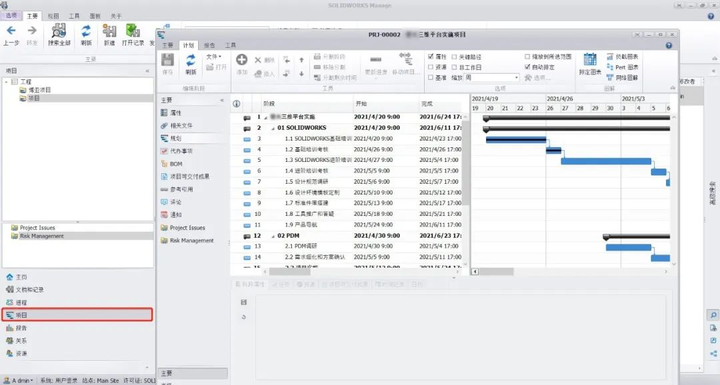720x385 pixels.
Task: Collapse the 02 PDM task group
Action: [x=273, y=236]
